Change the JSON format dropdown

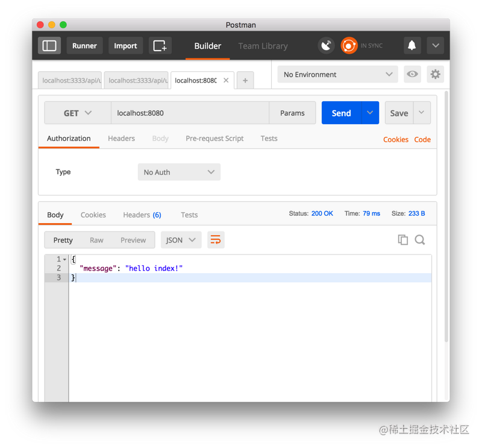pos(181,240)
